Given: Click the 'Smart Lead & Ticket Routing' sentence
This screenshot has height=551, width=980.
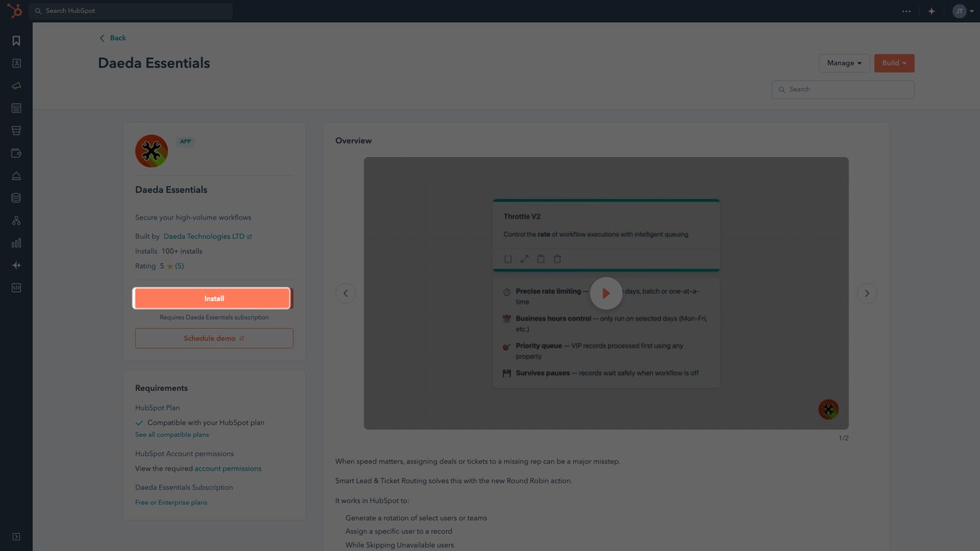Looking at the screenshot, I should click(453, 481).
